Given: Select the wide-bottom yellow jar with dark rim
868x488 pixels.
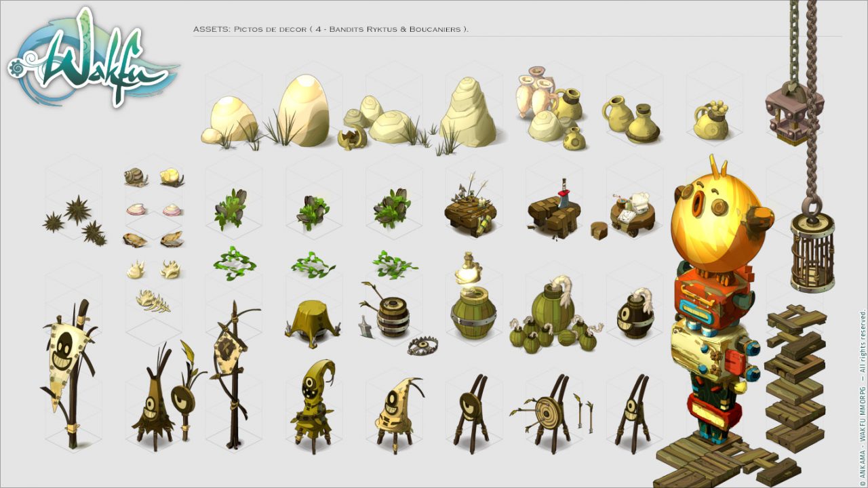Looking at the screenshot, I should coord(643,123).
